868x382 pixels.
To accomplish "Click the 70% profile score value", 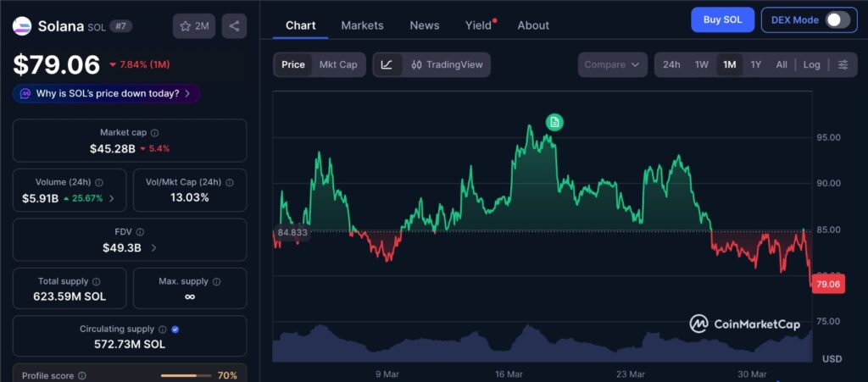I will pyautogui.click(x=227, y=376).
